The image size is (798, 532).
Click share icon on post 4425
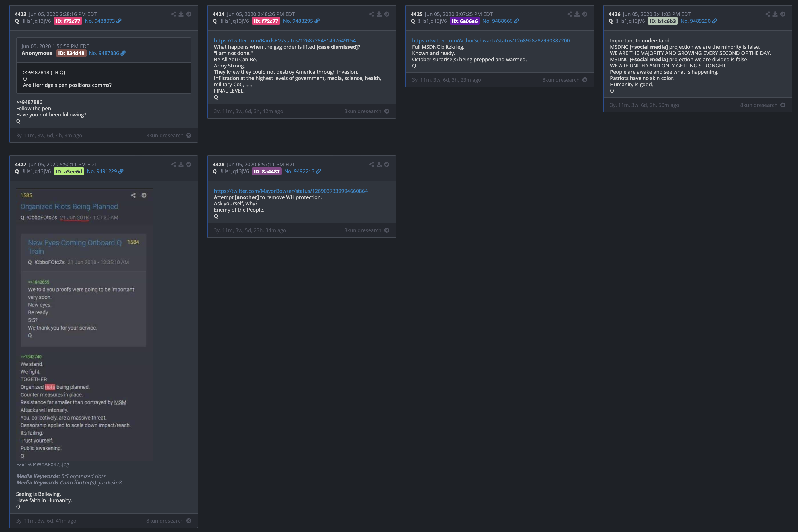coord(570,14)
